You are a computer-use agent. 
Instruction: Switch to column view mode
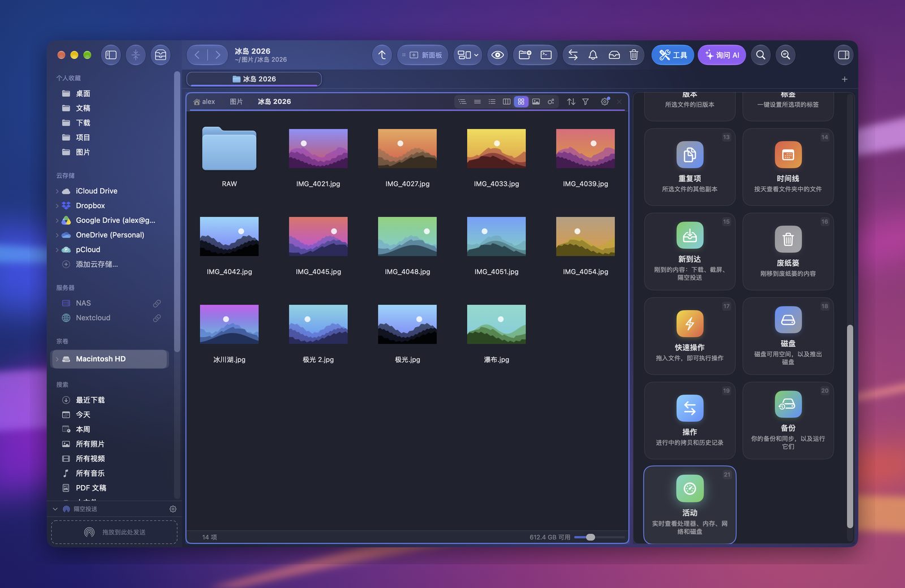(506, 102)
